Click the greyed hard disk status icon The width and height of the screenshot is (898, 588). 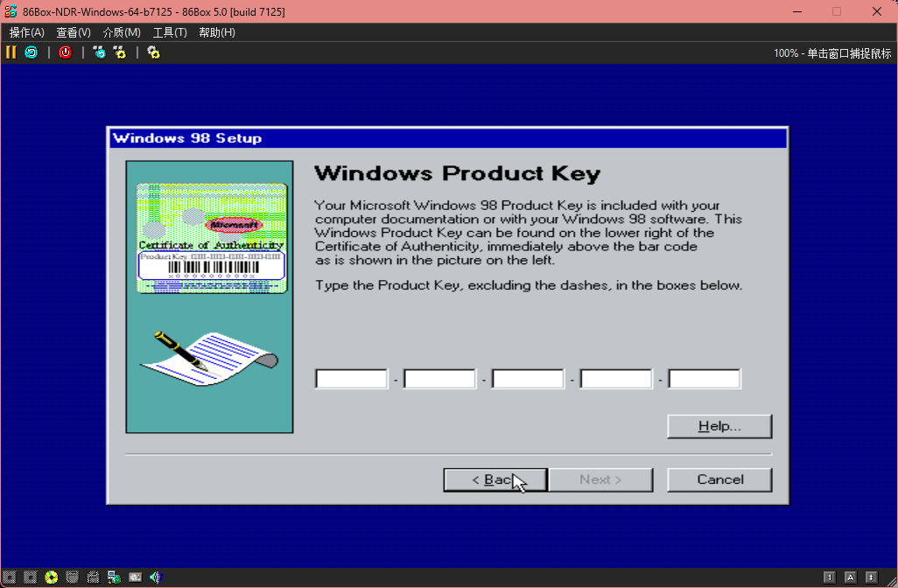[72, 577]
